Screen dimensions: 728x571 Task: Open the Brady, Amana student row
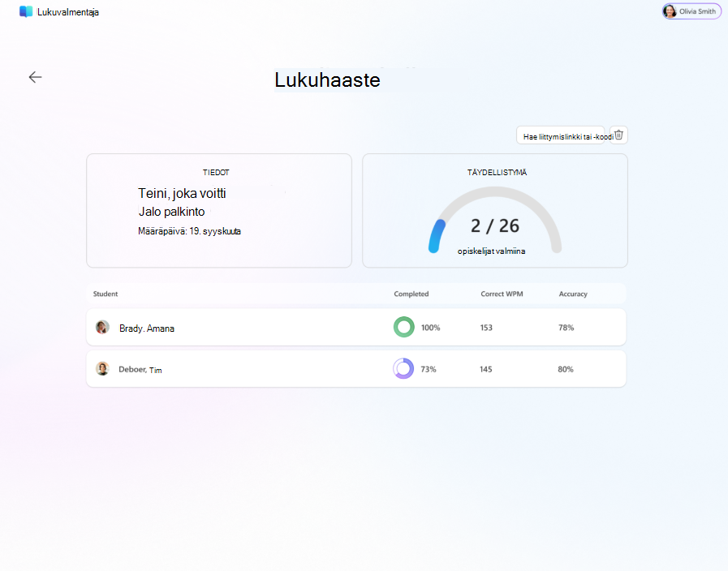(x=356, y=327)
